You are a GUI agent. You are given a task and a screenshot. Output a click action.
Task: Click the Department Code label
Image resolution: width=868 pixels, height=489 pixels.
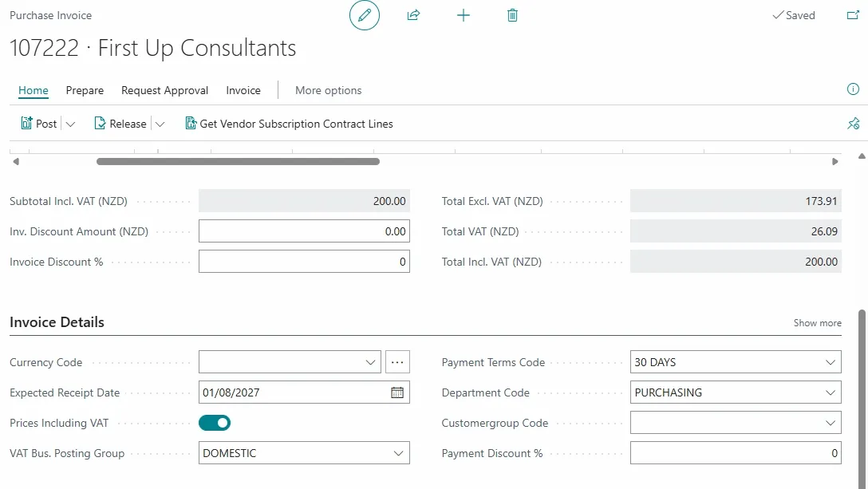tap(486, 392)
